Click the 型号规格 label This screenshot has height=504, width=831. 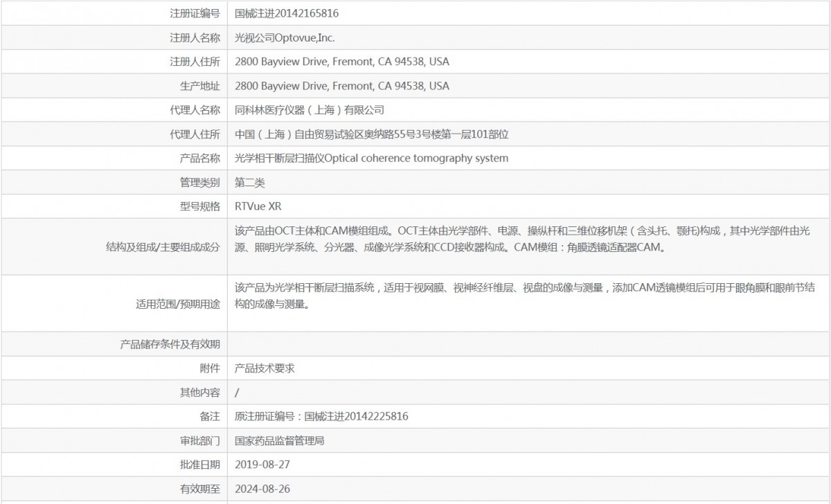[x=200, y=206]
